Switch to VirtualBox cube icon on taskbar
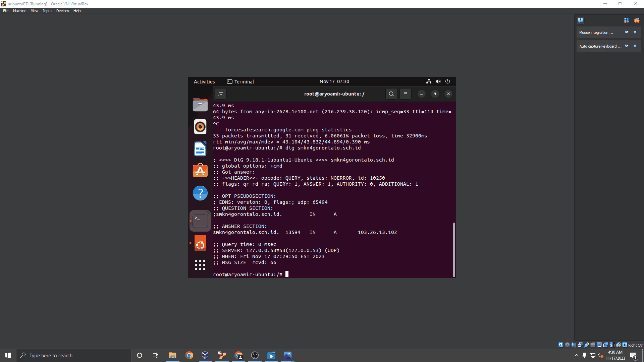Screen dimensions: 644x362 click(205, 355)
